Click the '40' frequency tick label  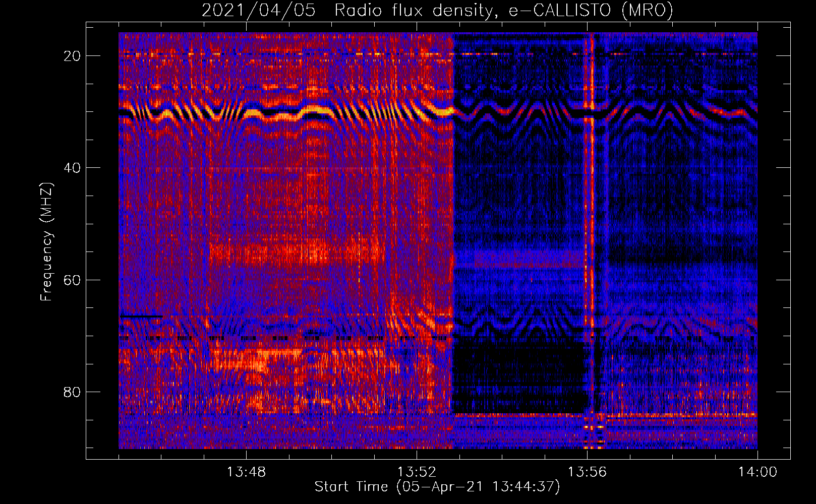[73, 168]
